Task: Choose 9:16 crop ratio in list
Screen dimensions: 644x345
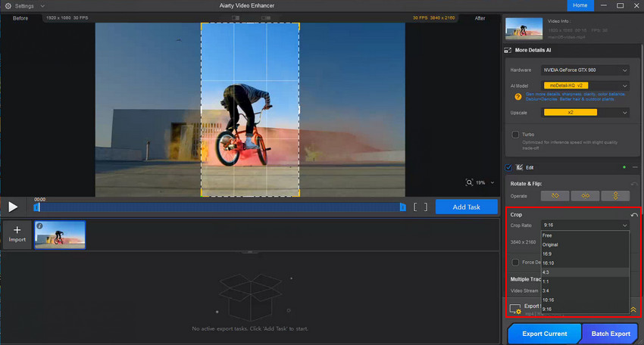Action: [x=585, y=309]
